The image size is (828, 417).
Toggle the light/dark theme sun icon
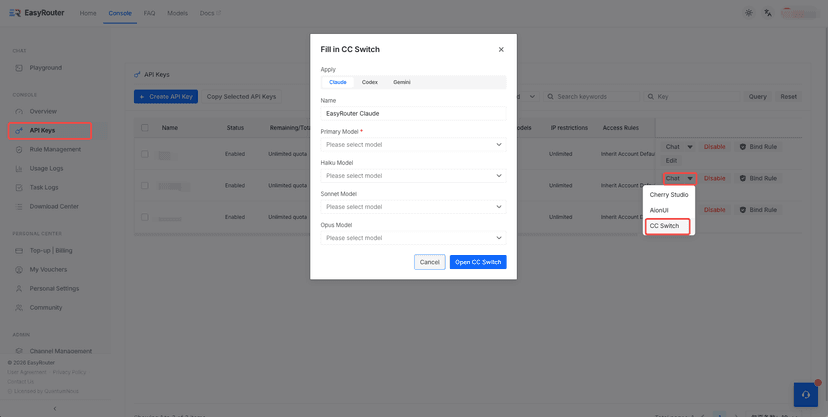[748, 13]
